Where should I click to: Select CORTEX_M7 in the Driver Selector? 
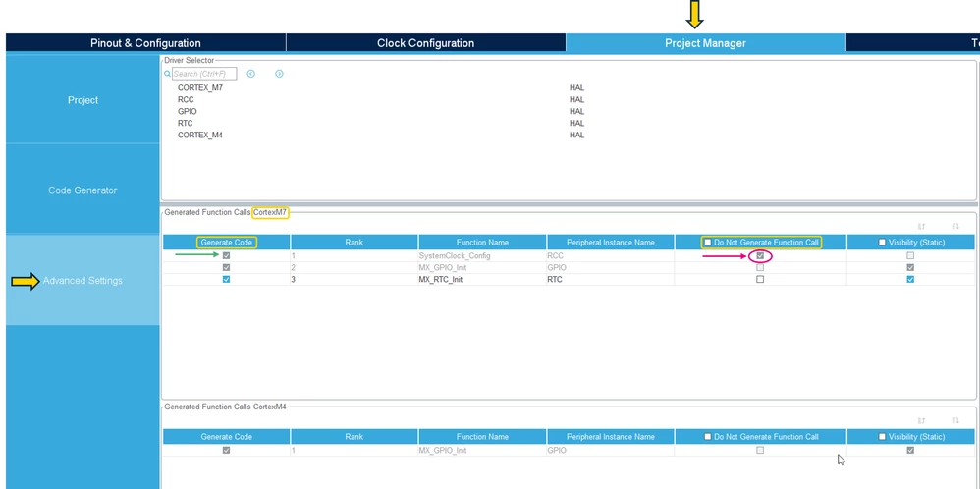pos(200,88)
